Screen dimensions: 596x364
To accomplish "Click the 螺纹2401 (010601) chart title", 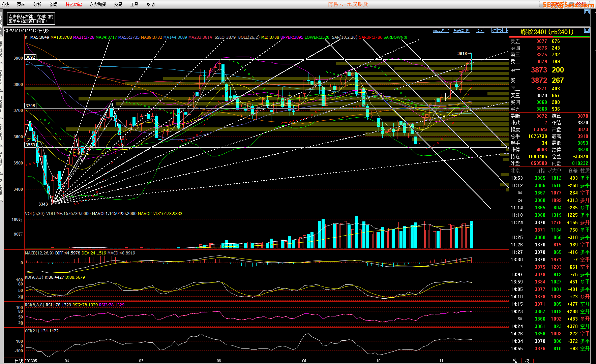I will click(x=27, y=31).
